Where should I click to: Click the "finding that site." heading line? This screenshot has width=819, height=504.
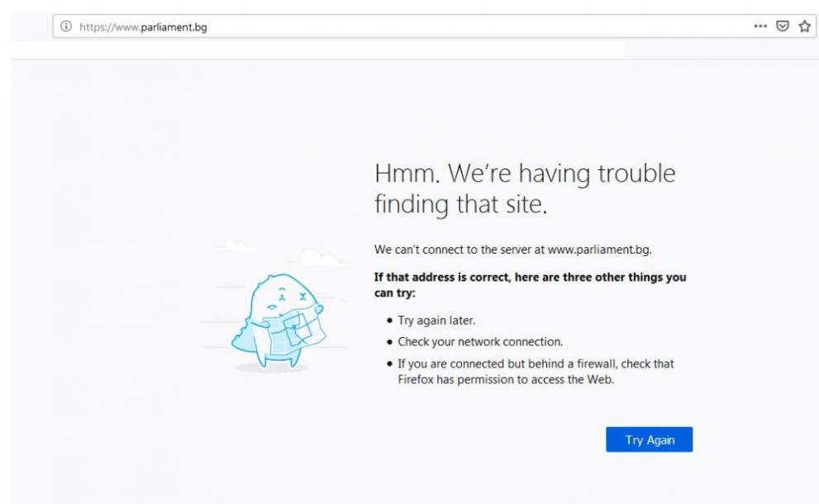pos(460,204)
